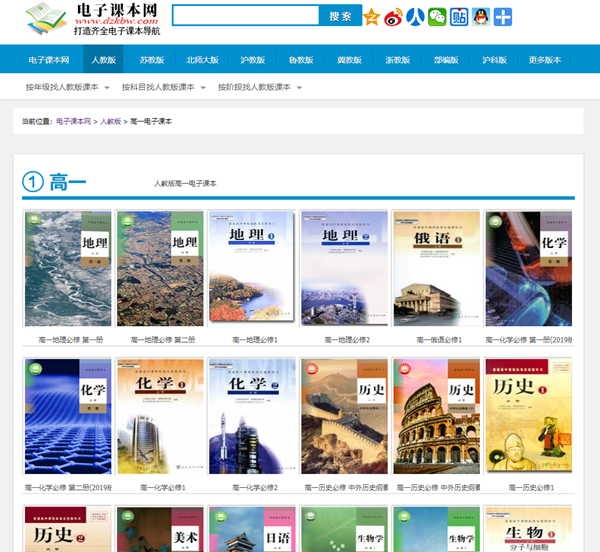
Task: Click 高一化学必修 第一册(2019 title link
Action: (529, 340)
